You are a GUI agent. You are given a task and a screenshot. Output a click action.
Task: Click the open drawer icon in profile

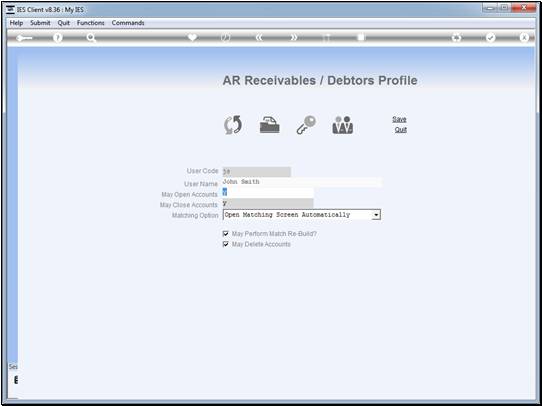(x=270, y=125)
